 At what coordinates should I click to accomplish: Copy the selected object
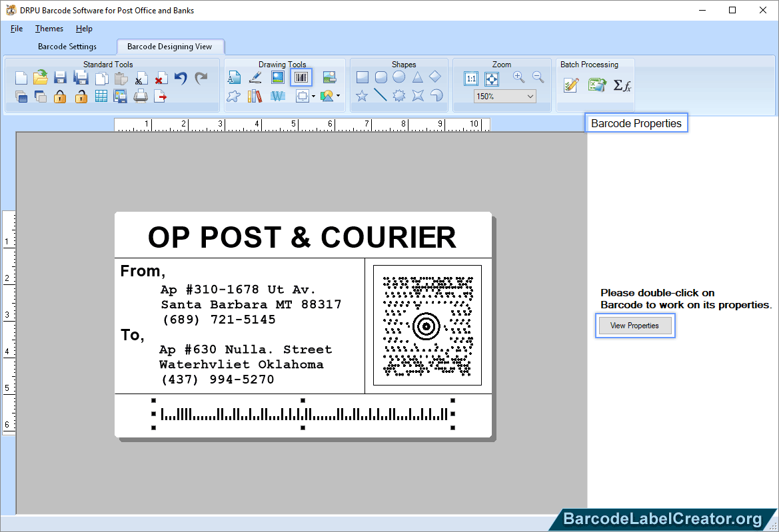click(x=101, y=79)
